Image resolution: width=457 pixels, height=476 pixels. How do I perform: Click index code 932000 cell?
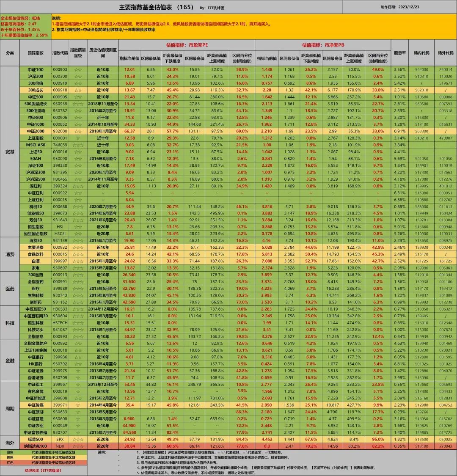[x=60, y=131]
